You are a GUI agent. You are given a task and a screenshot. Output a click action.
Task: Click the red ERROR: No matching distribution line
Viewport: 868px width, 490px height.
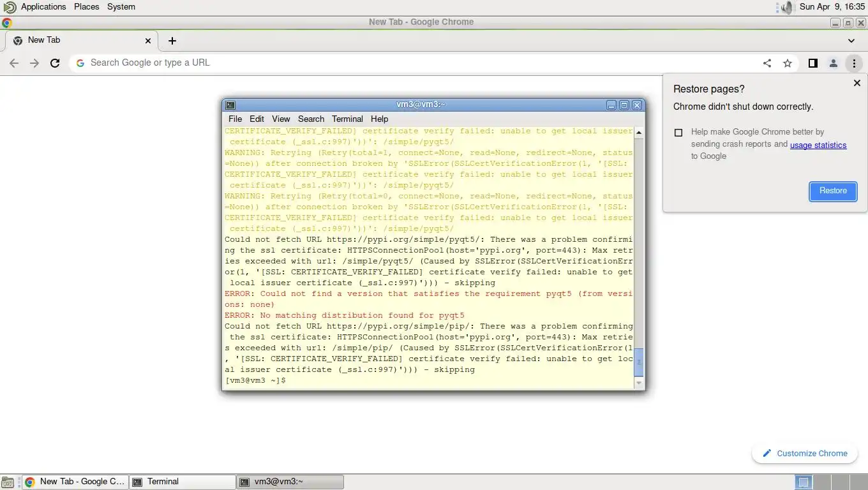[345, 315]
